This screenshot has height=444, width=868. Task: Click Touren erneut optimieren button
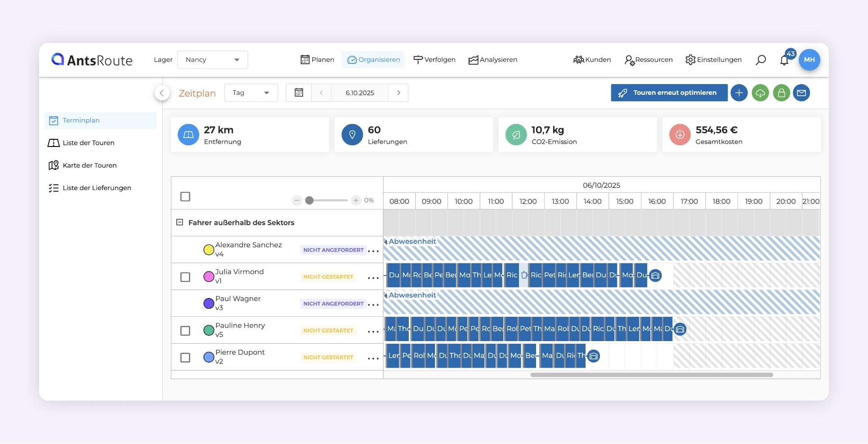coord(669,93)
